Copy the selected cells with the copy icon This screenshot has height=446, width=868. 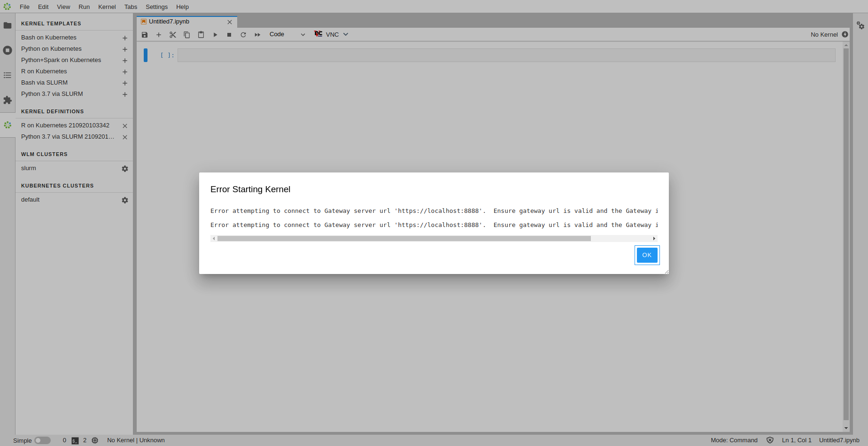(186, 34)
